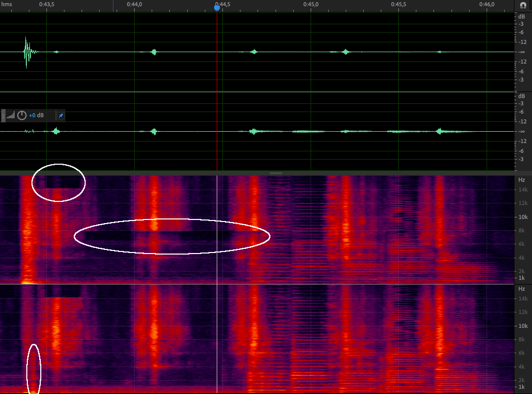
Task: Click inside the narrow ellipse in the lower spectrogram
Action: tap(34, 368)
